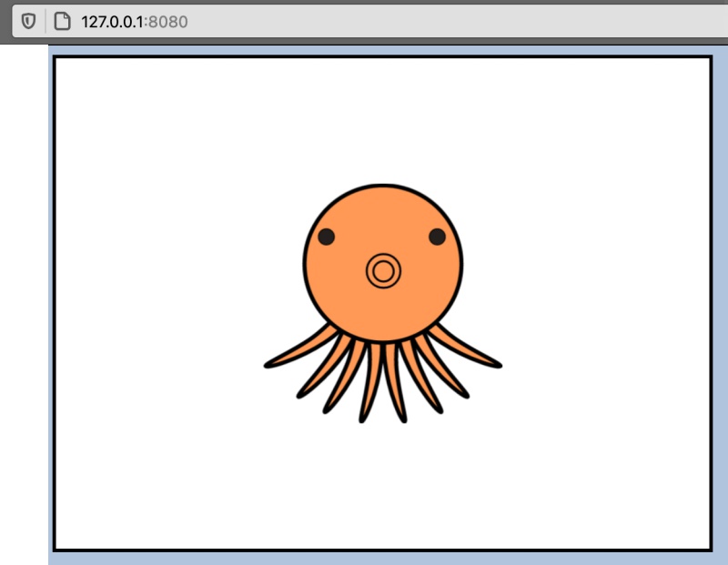Click the 8080 port number in URL
The height and width of the screenshot is (565, 728).
168,21
